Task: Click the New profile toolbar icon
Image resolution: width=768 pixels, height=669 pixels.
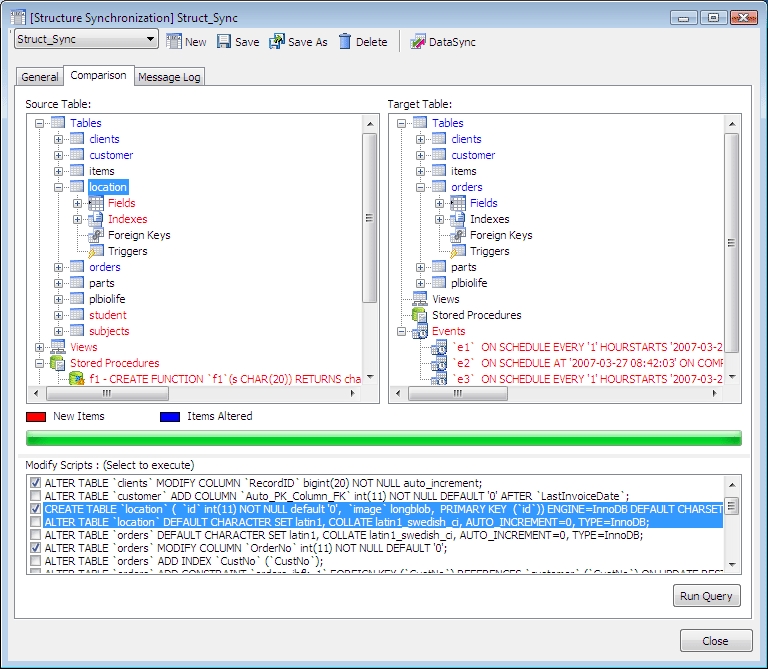Action: pos(174,42)
